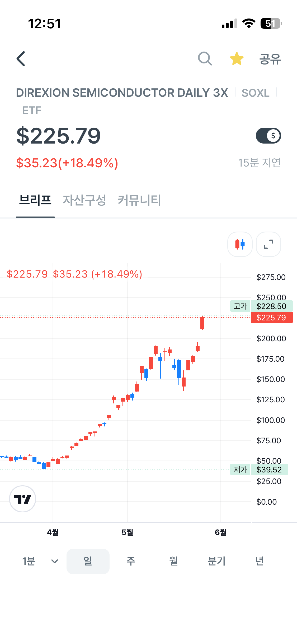The image size is (297, 644).
Task: Expand chart to fullscreen
Action: [268, 244]
